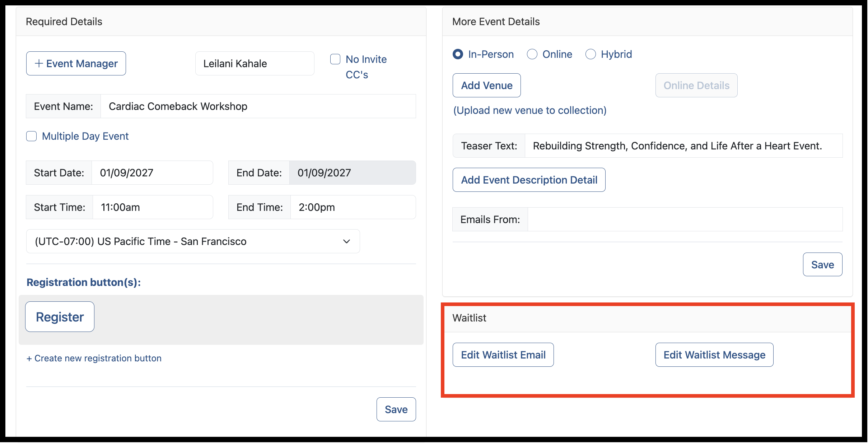Click the Add Venue button
The width and height of the screenshot is (868, 444).
point(486,85)
